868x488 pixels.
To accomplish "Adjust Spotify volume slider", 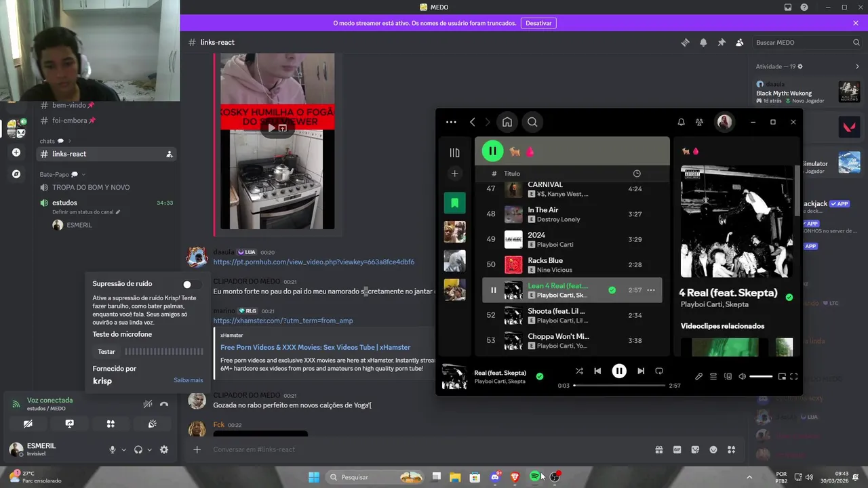I will coord(761,376).
